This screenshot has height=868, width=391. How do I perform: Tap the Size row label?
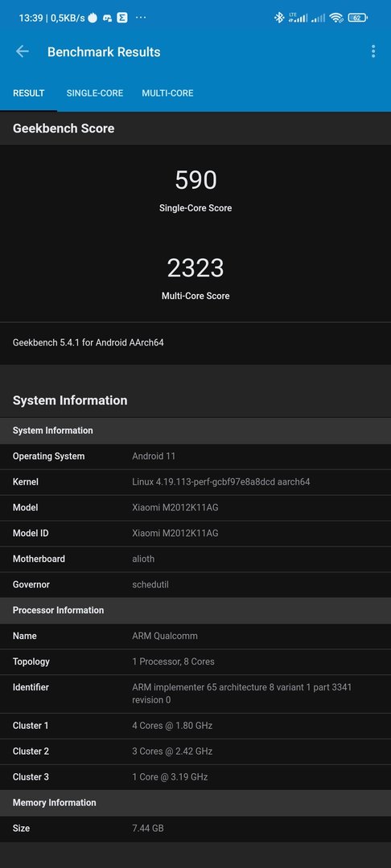21,829
